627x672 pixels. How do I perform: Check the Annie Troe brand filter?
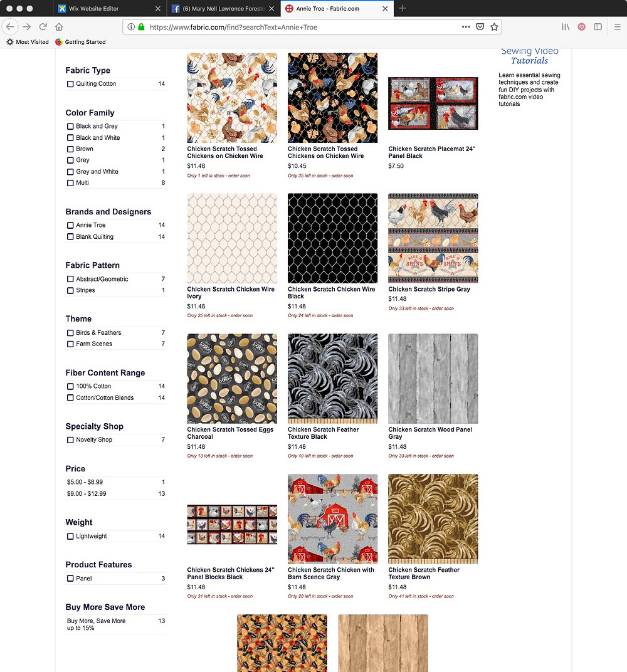(x=70, y=226)
